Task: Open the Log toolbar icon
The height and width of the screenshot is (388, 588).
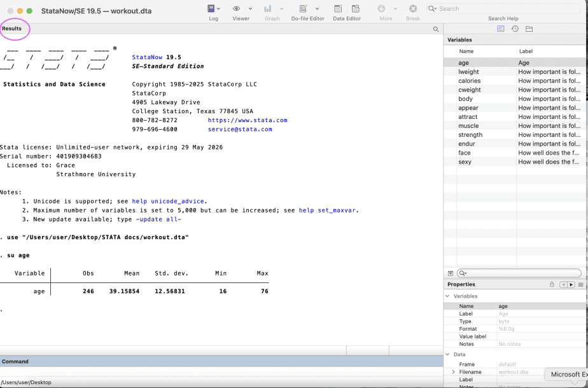Action: click(x=211, y=9)
